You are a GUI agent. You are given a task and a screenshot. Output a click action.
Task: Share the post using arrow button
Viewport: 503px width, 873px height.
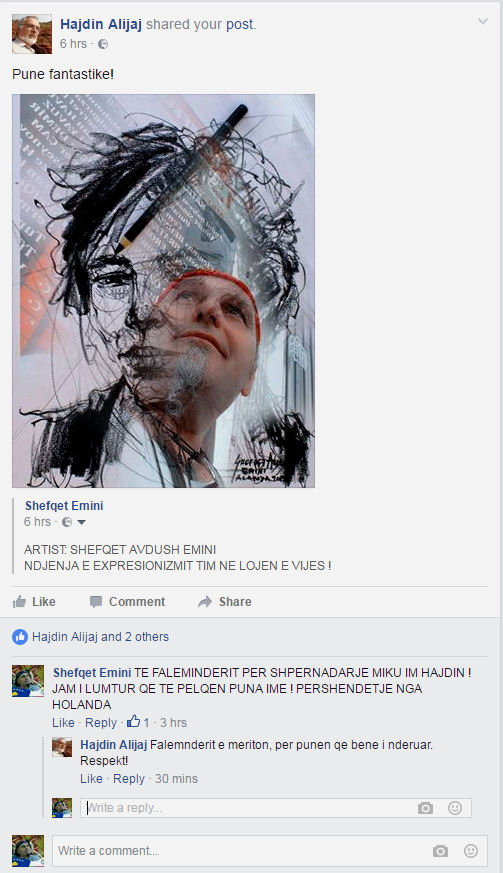224,601
